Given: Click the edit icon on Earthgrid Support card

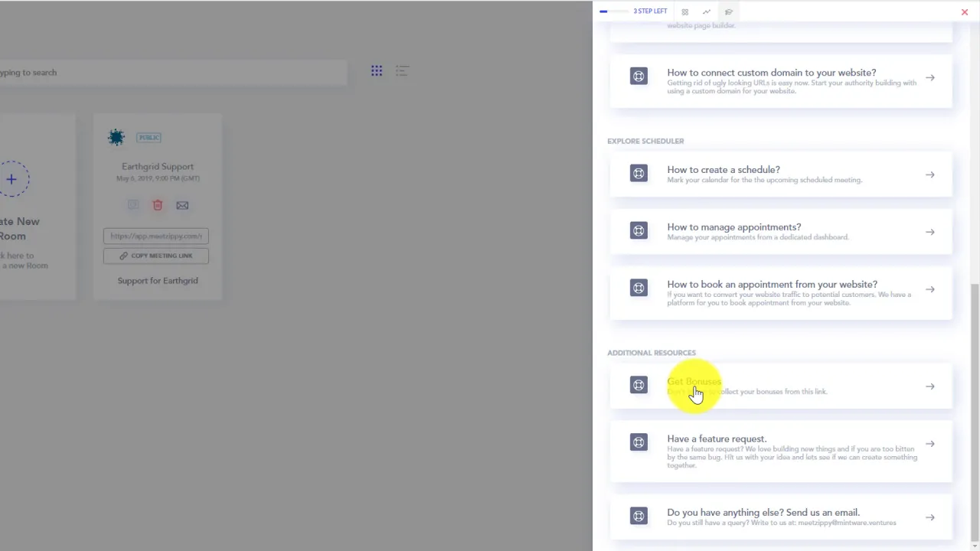Looking at the screenshot, I should pyautogui.click(x=133, y=205).
